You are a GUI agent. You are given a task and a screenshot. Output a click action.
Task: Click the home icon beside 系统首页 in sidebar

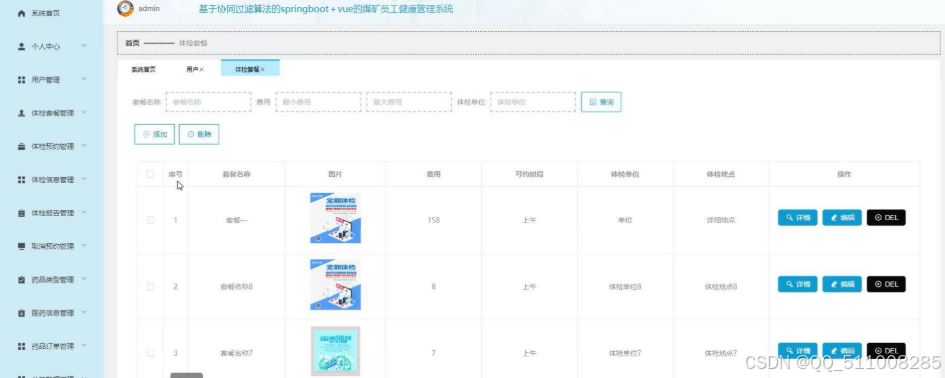(x=22, y=13)
